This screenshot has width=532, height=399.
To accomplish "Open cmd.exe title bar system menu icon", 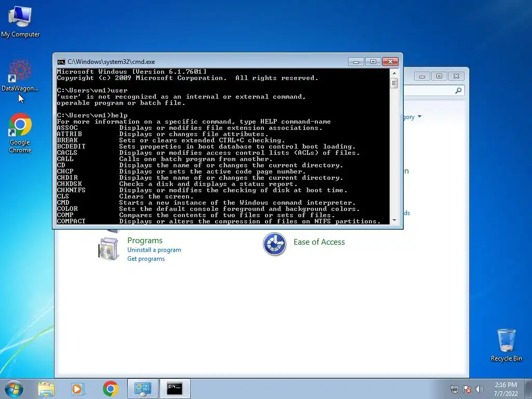I will 61,62.
